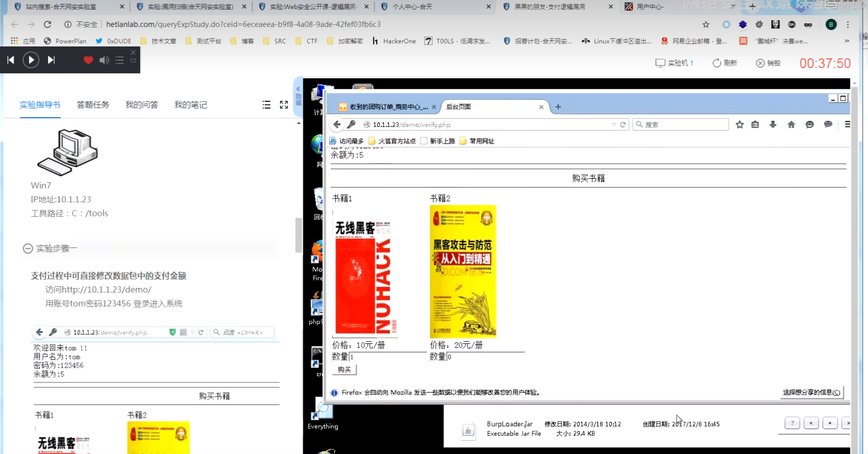
Task: Open 常用网址 bookmark folder
Action: tap(477, 141)
